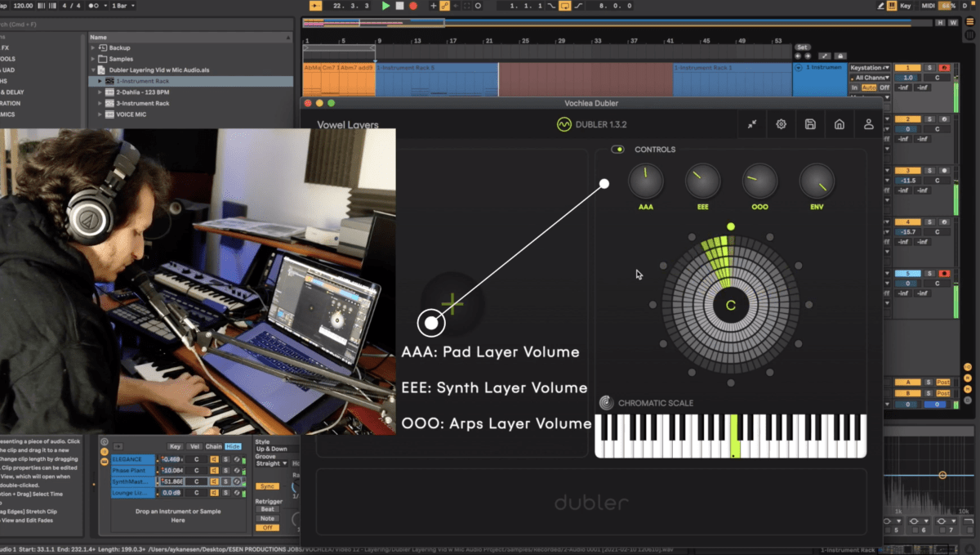This screenshot has width=980, height=555.
Task: Click the Dubler settings gear icon
Action: click(x=781, y=124)
